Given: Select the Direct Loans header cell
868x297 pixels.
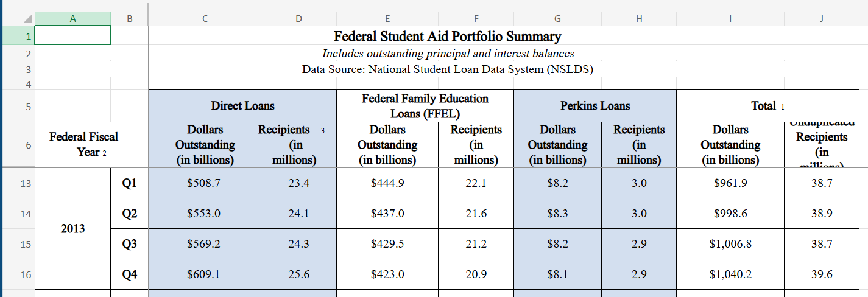Looking at the screenshot, I should (242, 107).
